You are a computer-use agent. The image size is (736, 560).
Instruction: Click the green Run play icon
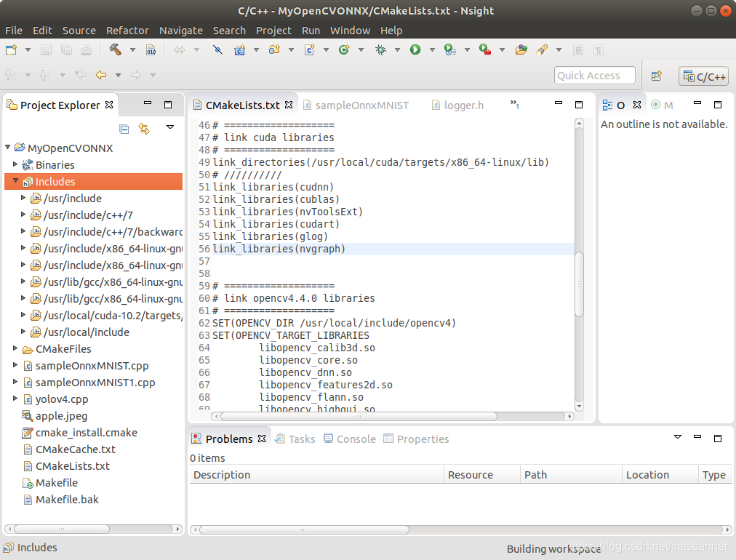click(415, 49)
